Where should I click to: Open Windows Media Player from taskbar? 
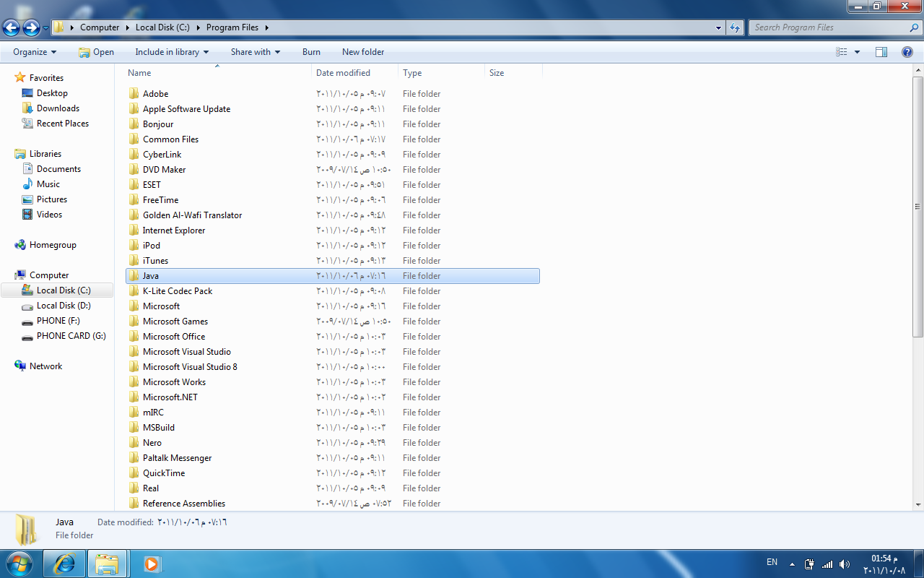coord(152,564)
